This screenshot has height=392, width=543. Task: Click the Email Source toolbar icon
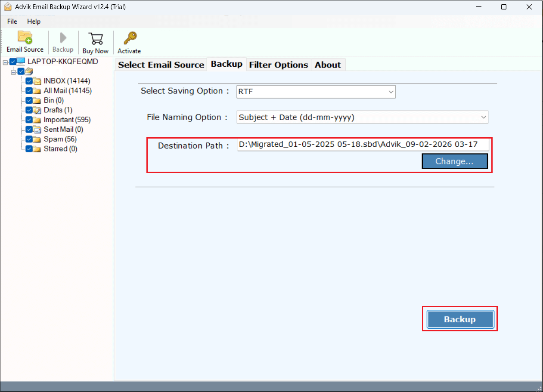25,38
